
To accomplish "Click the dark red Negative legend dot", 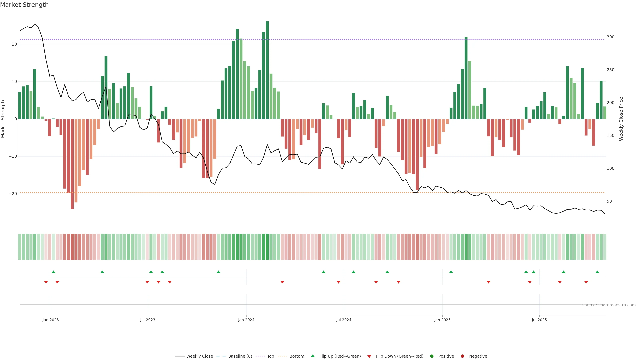I will click(462, 356).
